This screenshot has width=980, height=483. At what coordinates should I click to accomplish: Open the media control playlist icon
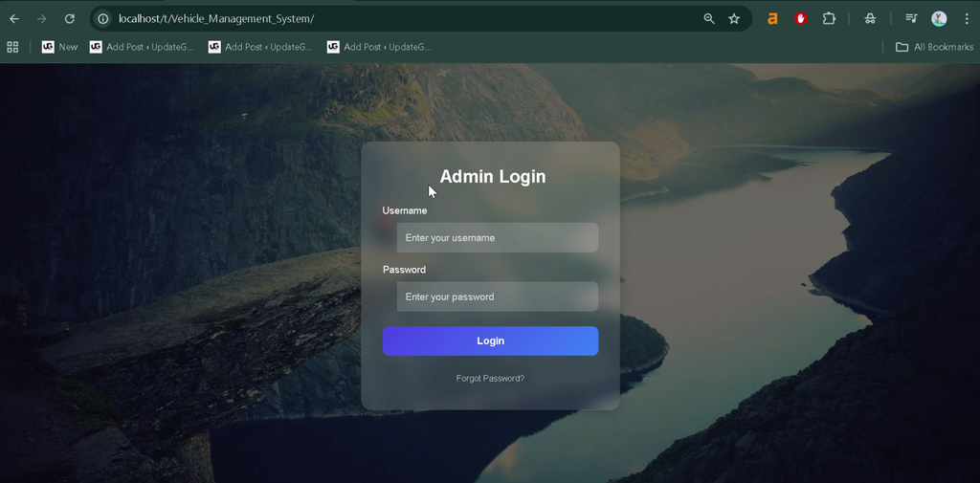(x=911, y=19)
